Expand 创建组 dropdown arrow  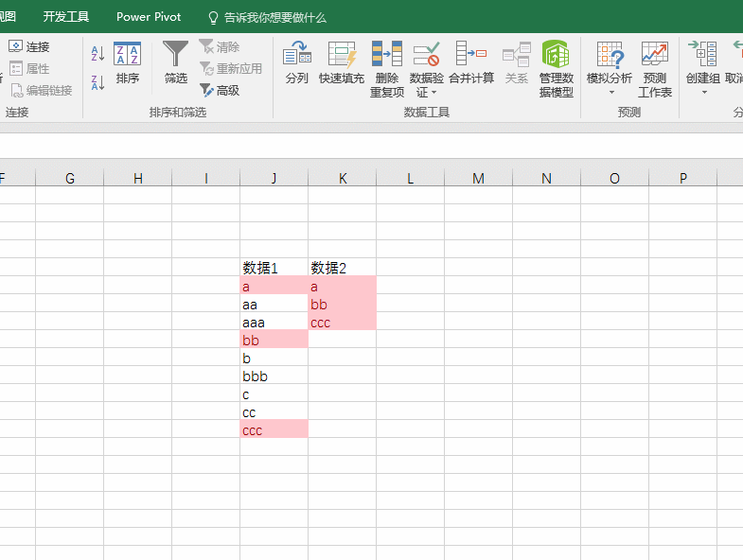(704, 93)
